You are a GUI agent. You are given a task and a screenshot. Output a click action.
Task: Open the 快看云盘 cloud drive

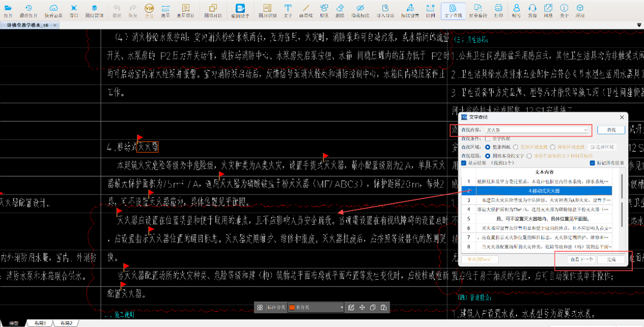click(53, 10)
